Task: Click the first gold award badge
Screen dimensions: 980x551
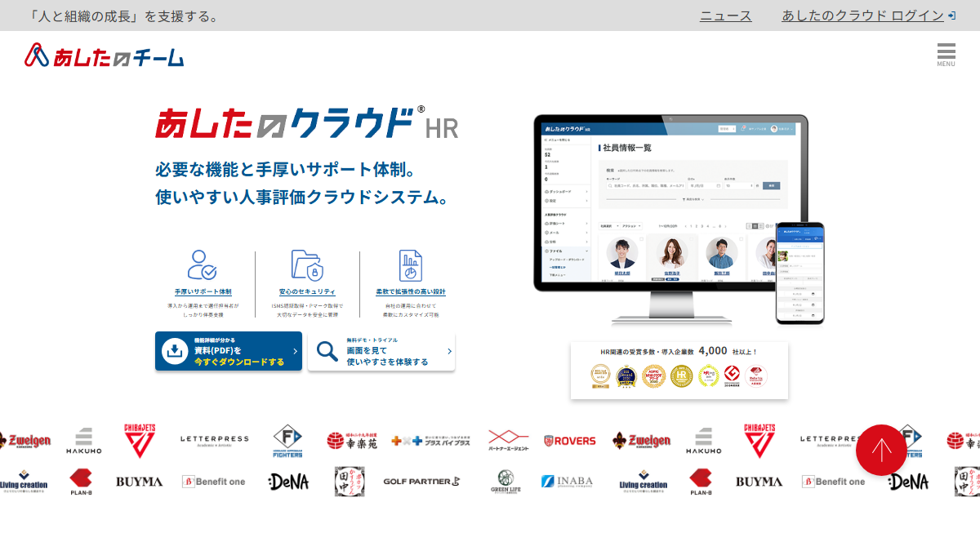Action: tap(600, 375)
